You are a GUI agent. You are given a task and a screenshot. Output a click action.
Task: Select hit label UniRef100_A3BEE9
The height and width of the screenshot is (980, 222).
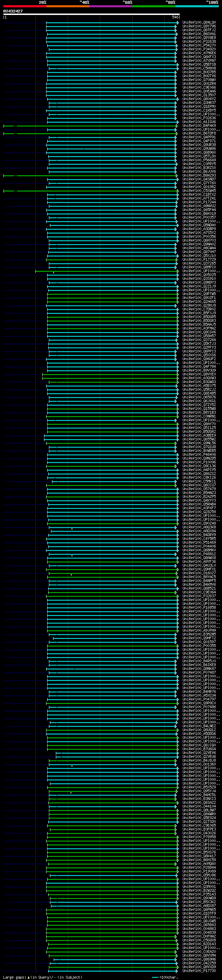coord(199,435)
